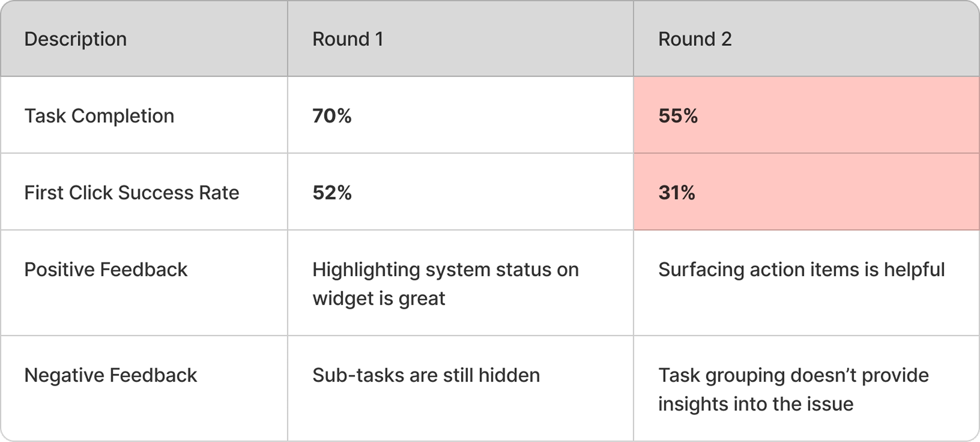Click the Negative Feedback row label
Screen dimensions: 980x442
111,375
